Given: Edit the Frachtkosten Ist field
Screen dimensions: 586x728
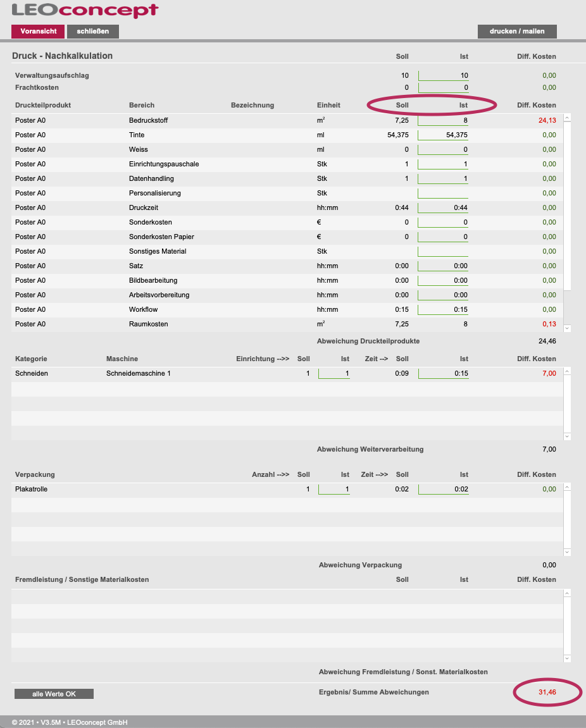Looking at the screenshot, I should (x=443, y=87).
